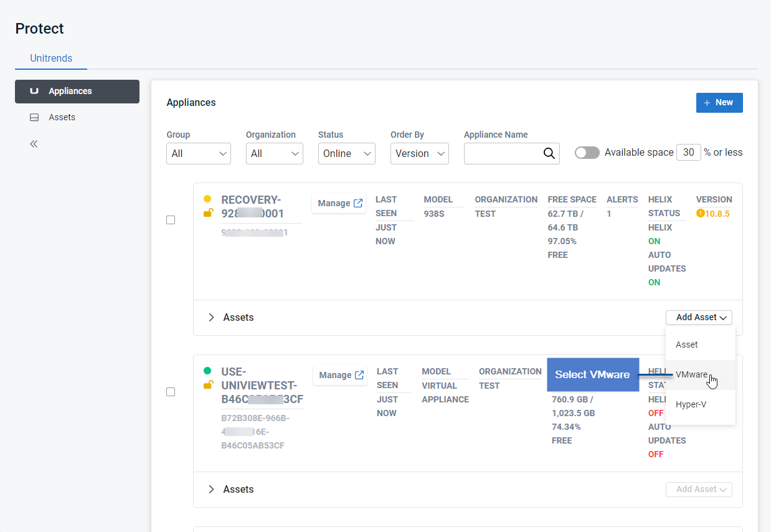Image resolution: width=771 pixels, height=532 pixels.
Task: Select Hyper-V from Add Asset menu
Action: click(701, 404)
